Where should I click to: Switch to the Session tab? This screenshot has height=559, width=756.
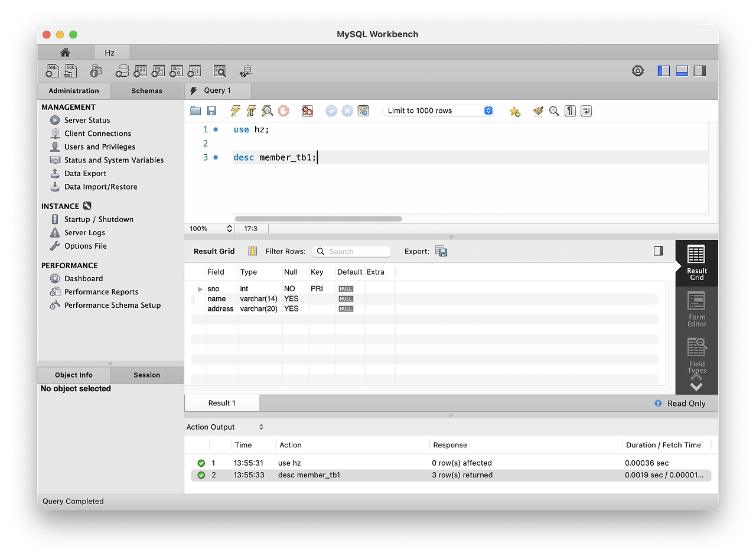coord(146,375)
